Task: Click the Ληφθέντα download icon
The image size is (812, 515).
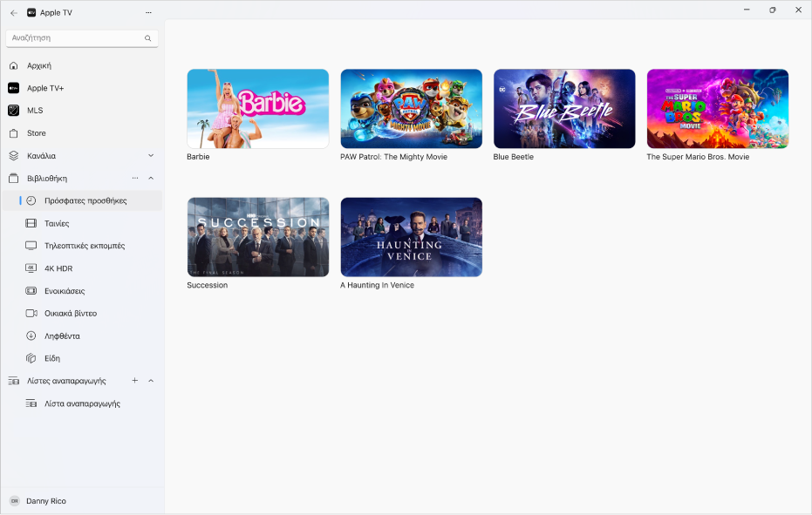Action: [x=31, y=335]
